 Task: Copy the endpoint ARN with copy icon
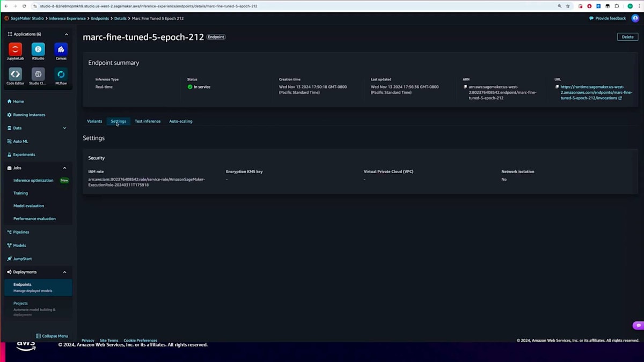point(465,87)
